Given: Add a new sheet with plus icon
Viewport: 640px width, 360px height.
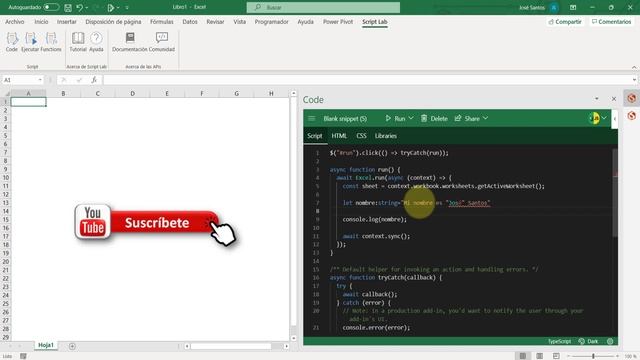Looking at the screenshot, I should [72, 346].
